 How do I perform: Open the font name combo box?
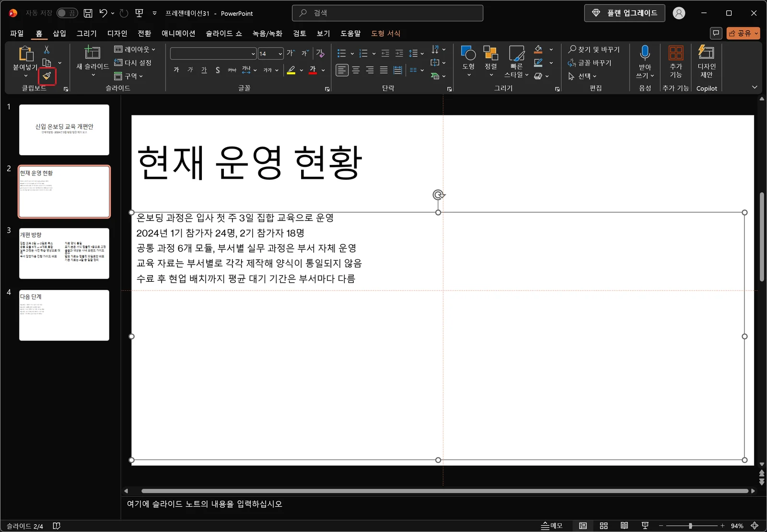(213, 54)
